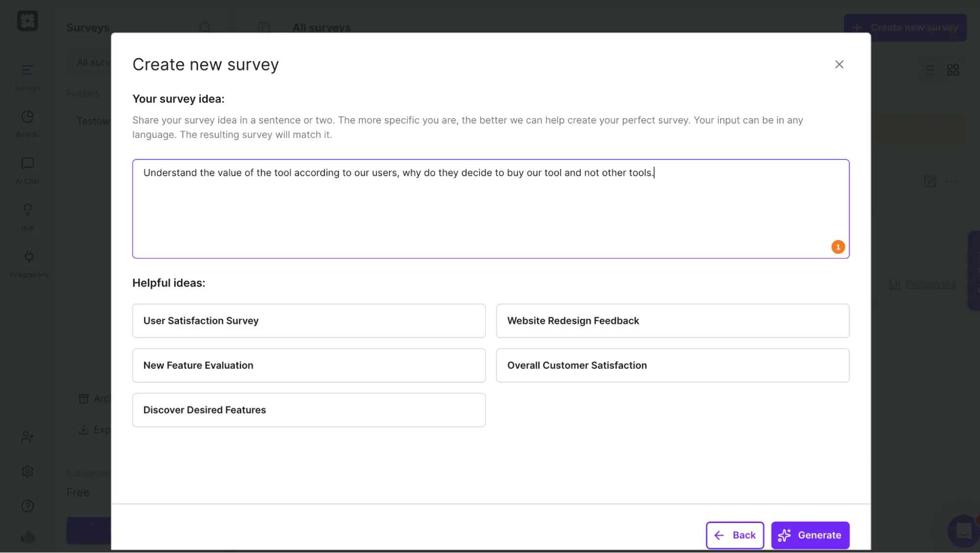Open the settings gear icon in sidebar
Screen dimensions: 980x553
[27, 472]
